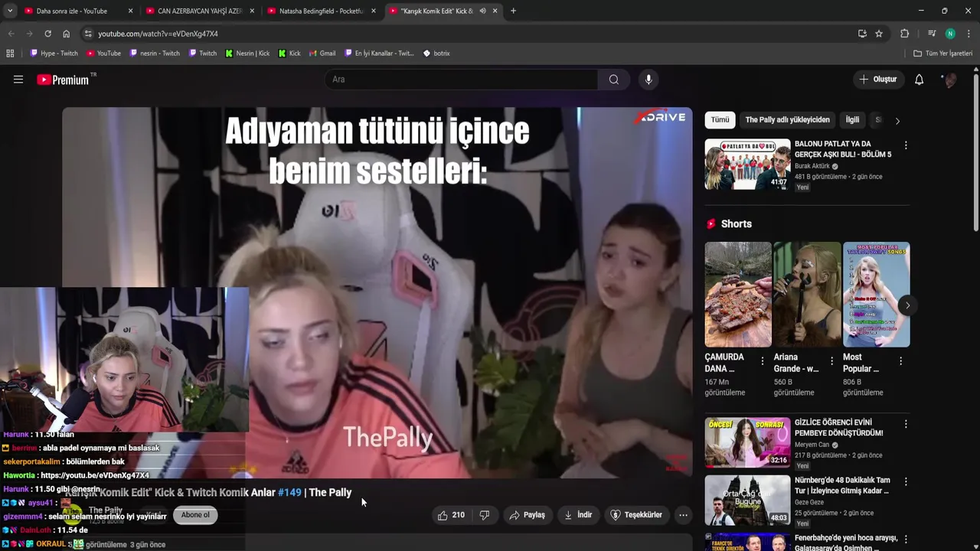The height and width of the screenshot is (551, 980).
Task: Click the Ara search input field
Action: pyautogui.click(x=462, y=80)
